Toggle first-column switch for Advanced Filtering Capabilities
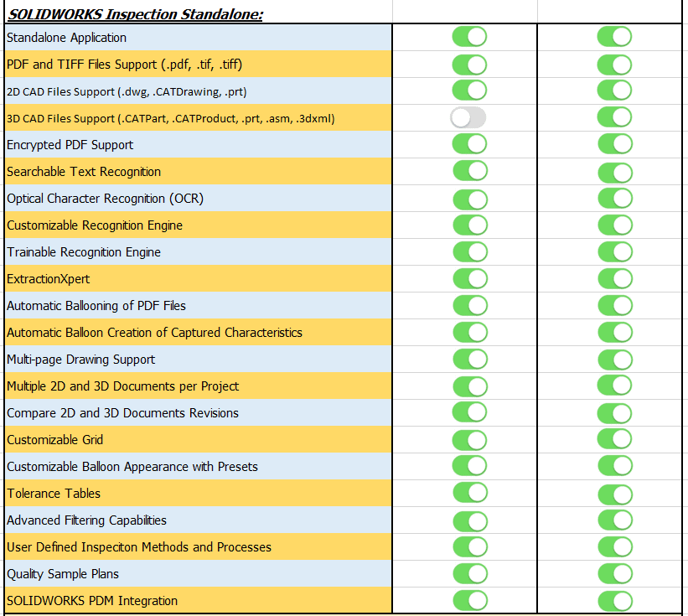Viewport: 688px width, 616px height. [470, 521]
